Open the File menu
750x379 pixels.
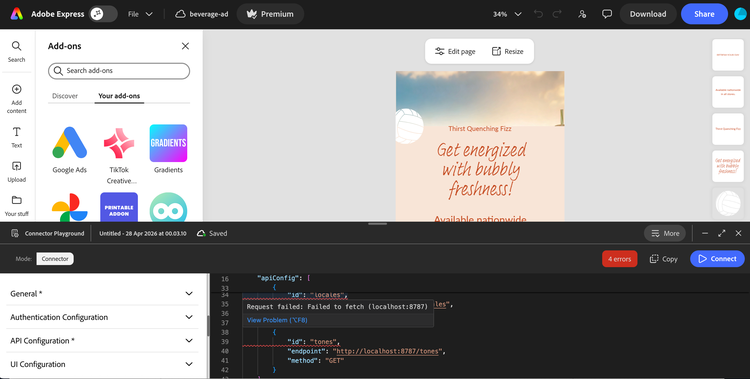point(140,14)
